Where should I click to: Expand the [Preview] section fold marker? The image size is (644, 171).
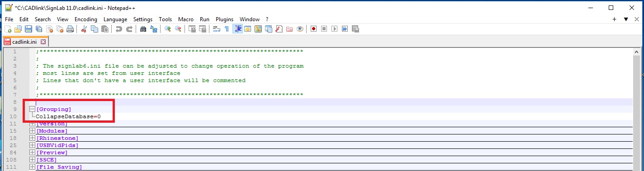pos(32,153)
